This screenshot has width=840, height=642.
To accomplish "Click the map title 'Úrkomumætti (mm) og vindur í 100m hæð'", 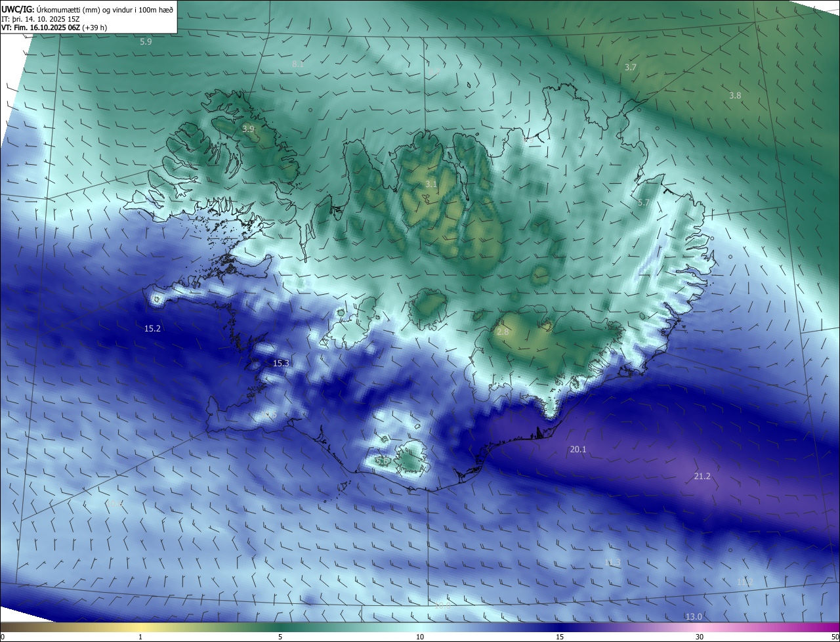I will [104, 9].
